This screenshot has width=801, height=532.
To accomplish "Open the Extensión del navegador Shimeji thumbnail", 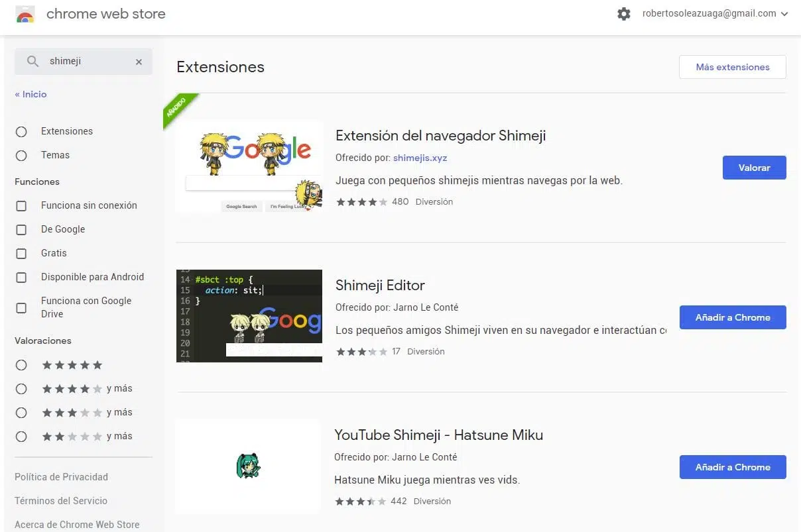I will (x=249, y=167).
